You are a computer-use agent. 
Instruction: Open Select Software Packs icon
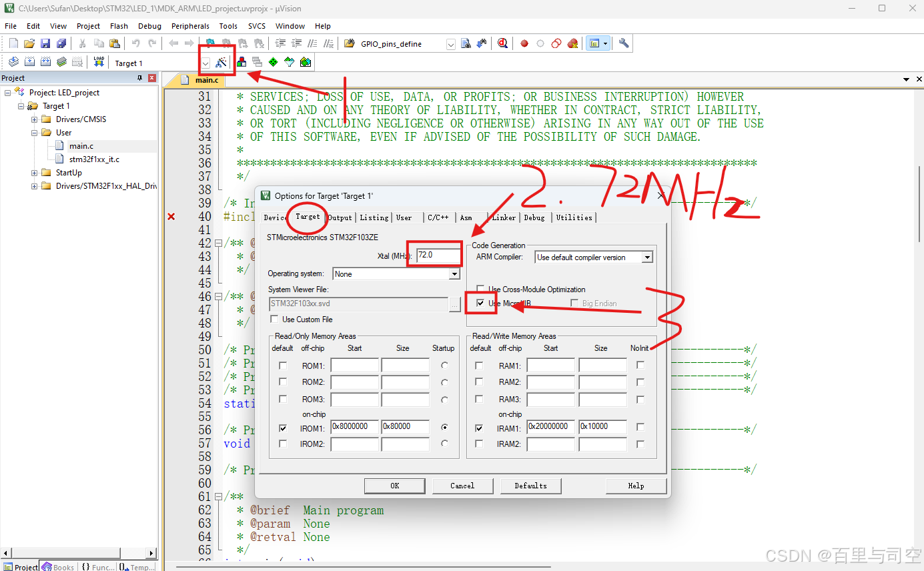289,62
